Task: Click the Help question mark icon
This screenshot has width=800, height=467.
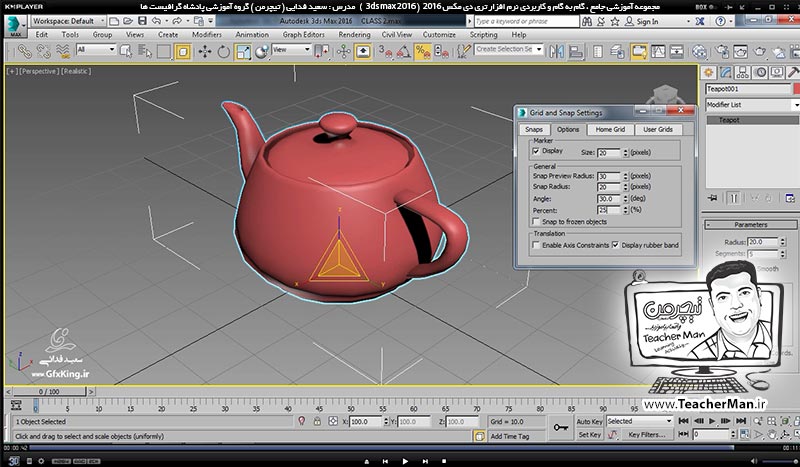Action: click(720, 21)
